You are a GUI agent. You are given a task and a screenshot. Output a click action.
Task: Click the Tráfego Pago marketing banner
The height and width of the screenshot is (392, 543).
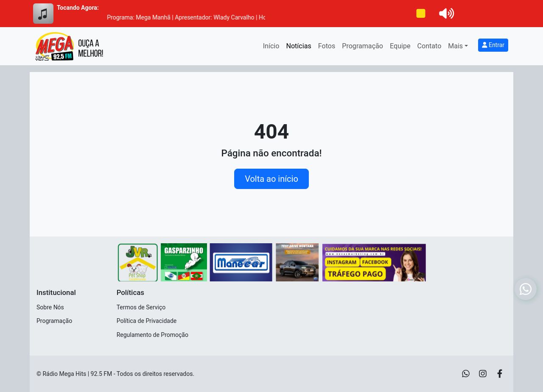[374, 262]
